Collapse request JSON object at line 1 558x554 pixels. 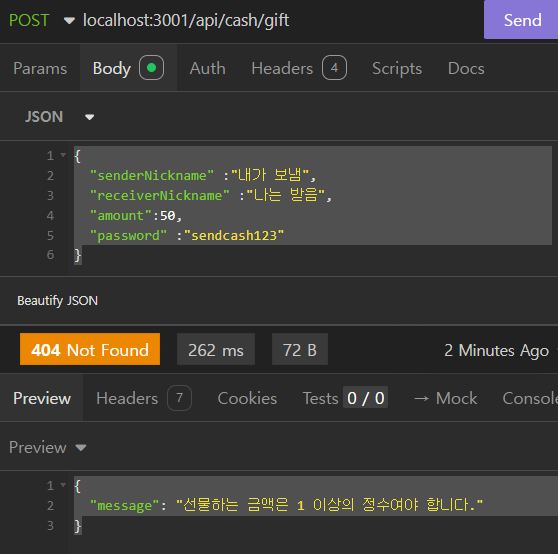[63, 155]
